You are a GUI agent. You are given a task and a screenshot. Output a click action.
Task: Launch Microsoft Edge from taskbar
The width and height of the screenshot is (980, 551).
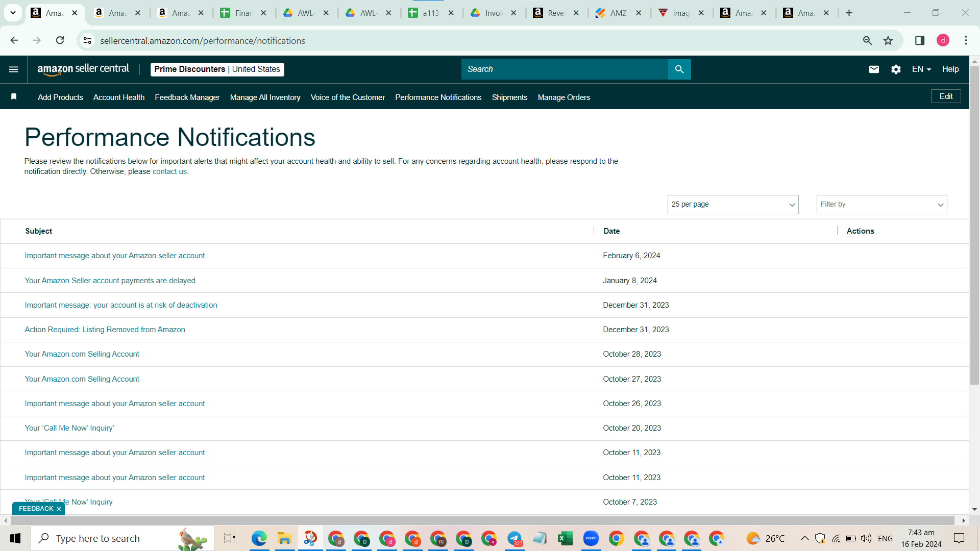(259, 538)
